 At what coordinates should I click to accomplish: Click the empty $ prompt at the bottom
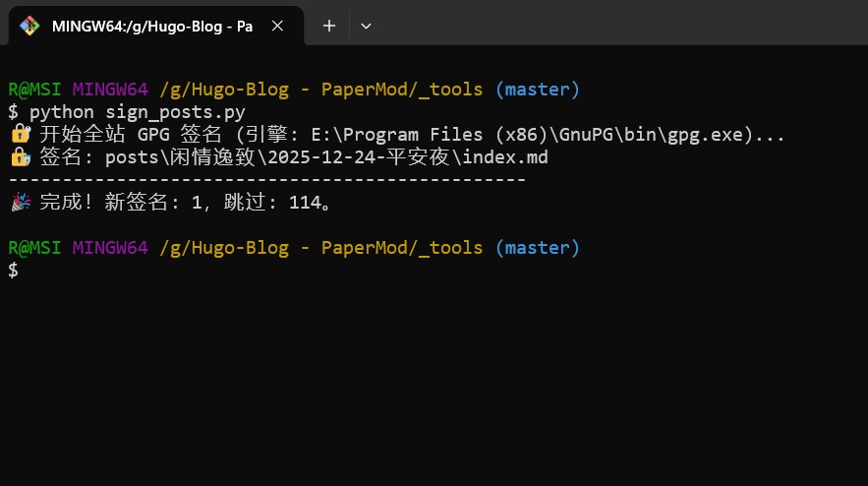[x=13, y=271]
